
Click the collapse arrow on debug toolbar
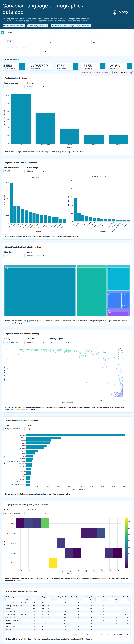click(x=131, y=73)
